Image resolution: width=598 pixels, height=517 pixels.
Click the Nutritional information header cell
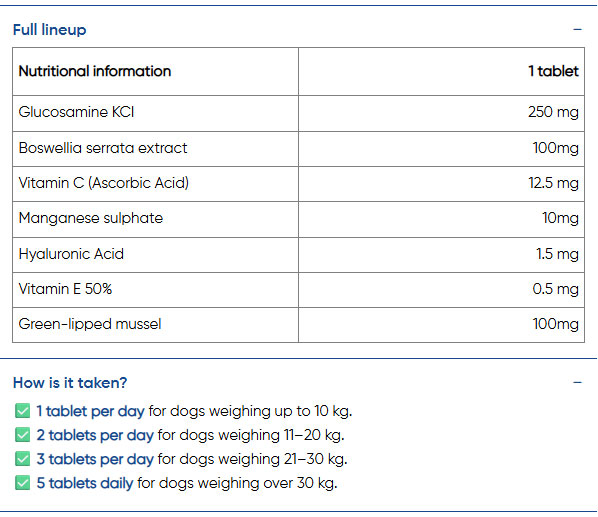point(156,71)
